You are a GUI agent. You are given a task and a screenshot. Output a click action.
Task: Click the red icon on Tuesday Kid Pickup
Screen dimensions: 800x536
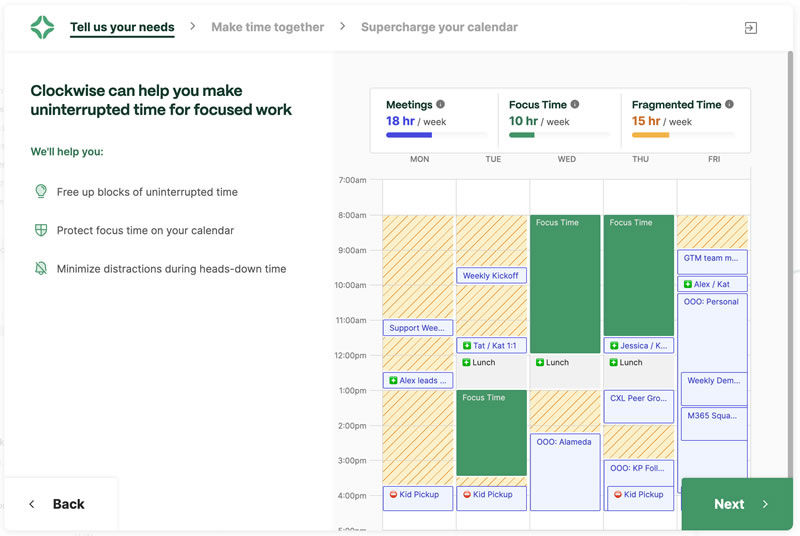466,494
